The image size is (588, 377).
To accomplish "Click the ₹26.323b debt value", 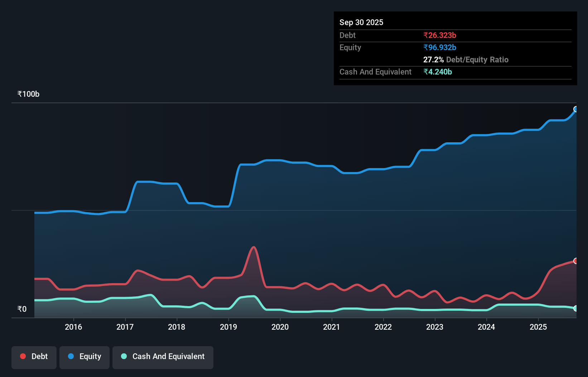I will coord(440,35).
